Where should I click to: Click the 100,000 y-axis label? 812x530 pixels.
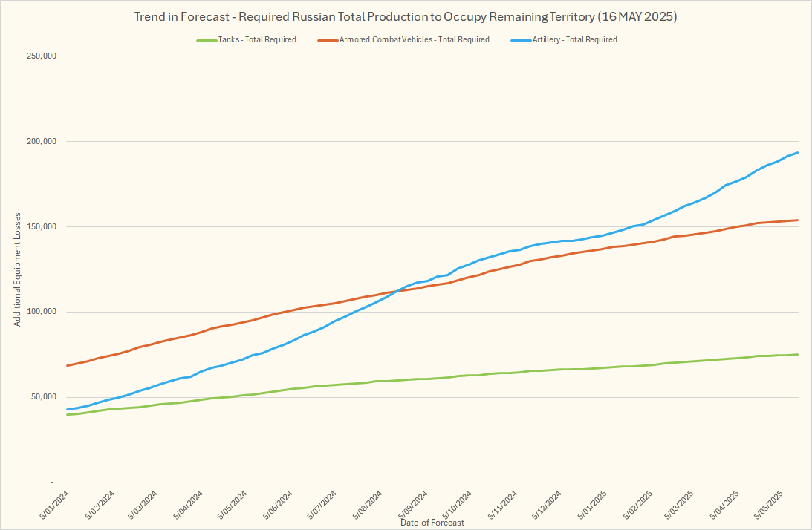(x=43, y=312)
